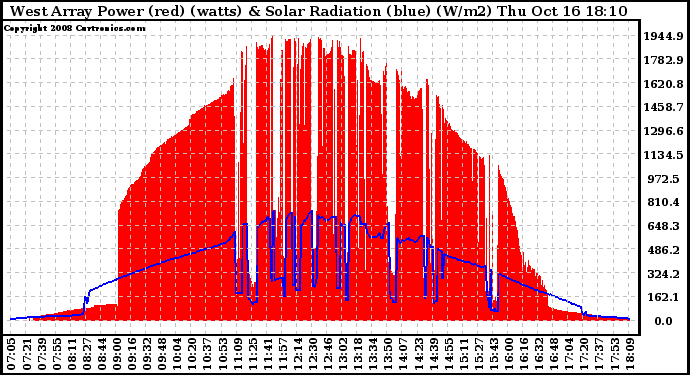Click the 16:00 time label
690x375 pixels.
coord(507,354)
